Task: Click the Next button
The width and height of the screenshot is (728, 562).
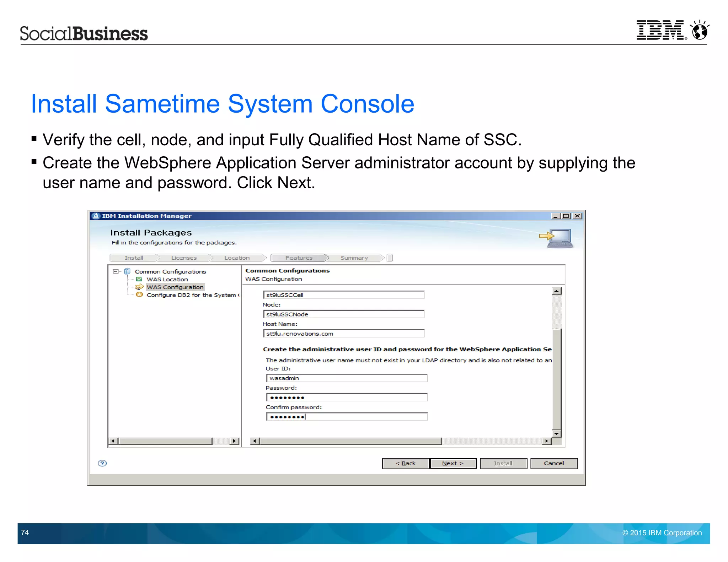Action: (x=453, y=463)
